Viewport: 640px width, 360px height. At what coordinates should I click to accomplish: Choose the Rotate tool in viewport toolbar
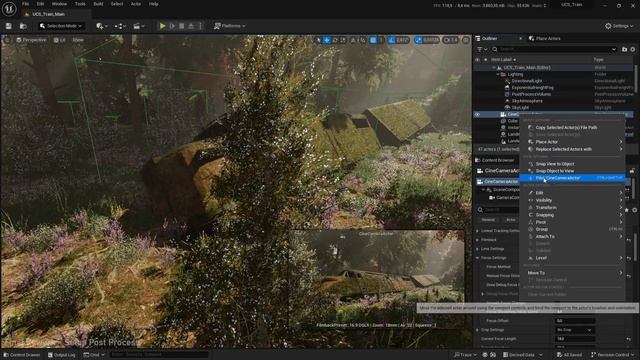click(x=335, y=40)
